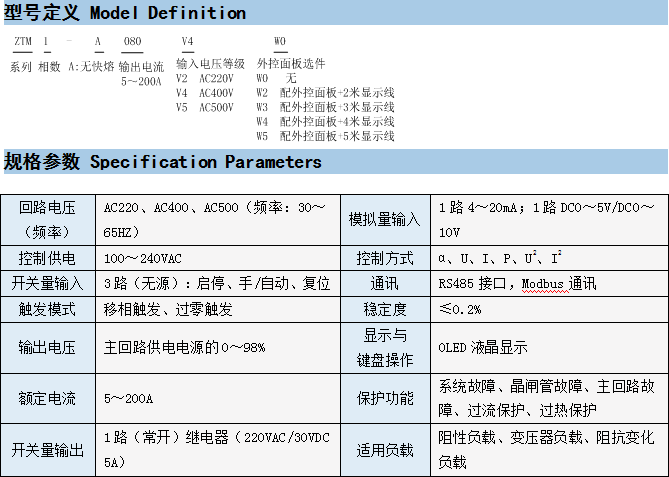This screenshot has width=669, height=477.
Task: Click the '显示与键盘操作' table cell
Action: pos(385,348)
